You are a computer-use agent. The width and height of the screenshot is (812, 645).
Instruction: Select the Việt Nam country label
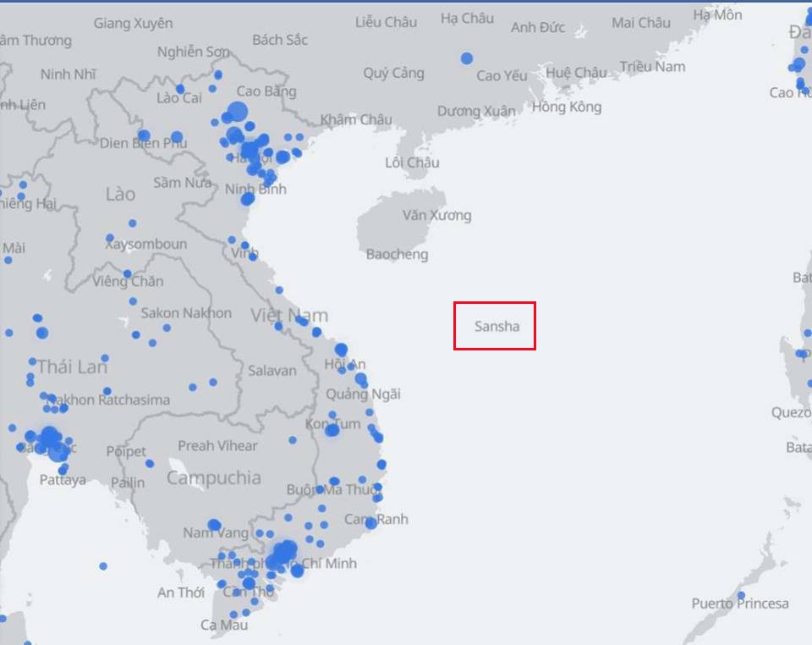pyautogui.click(x=290, y=314)
